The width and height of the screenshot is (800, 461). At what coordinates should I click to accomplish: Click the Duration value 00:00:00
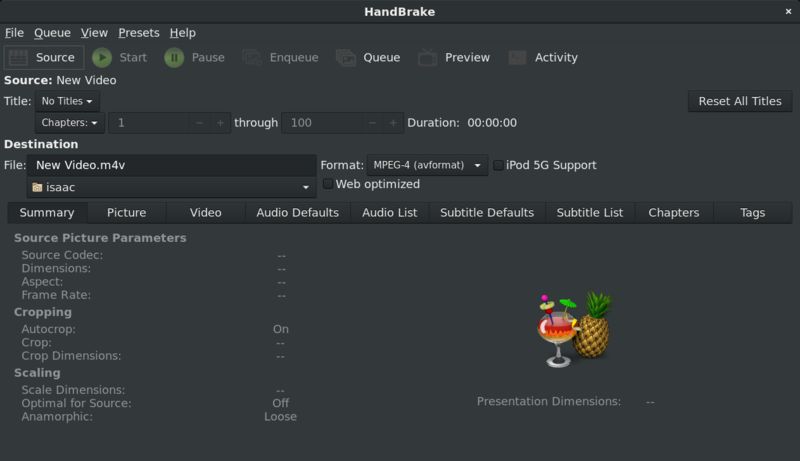pyautogui.click(x=492, y=123)
